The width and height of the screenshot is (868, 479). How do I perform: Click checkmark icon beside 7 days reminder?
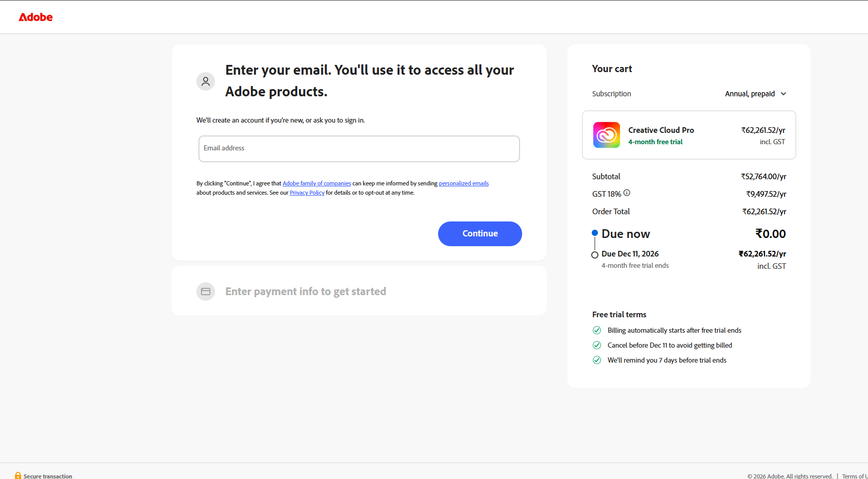click(597, 360)
